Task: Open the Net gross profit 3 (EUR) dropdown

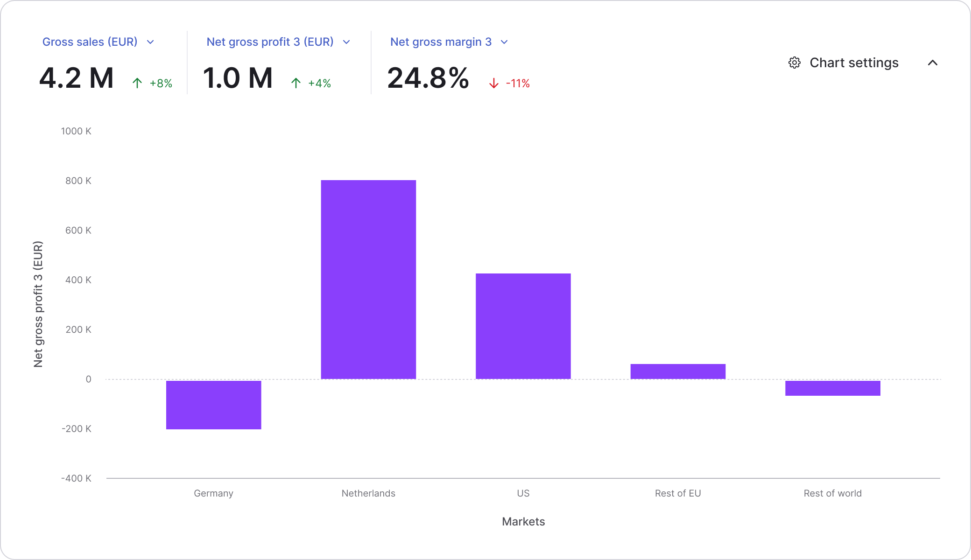Action: [346, 42]
